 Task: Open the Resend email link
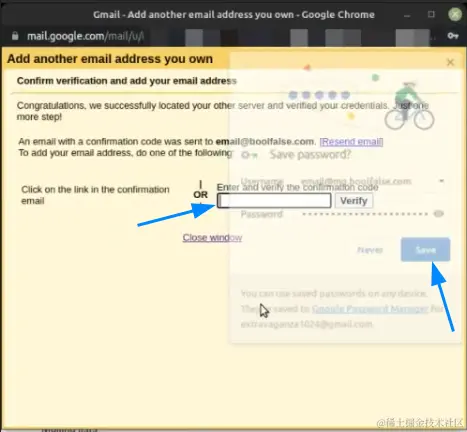tap(351, 142)
